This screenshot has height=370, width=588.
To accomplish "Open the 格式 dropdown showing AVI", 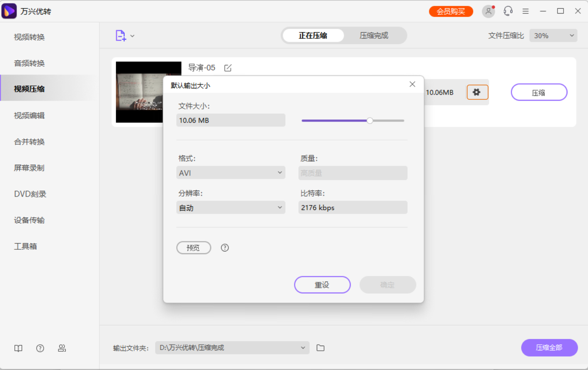I will tap(230, 173).
